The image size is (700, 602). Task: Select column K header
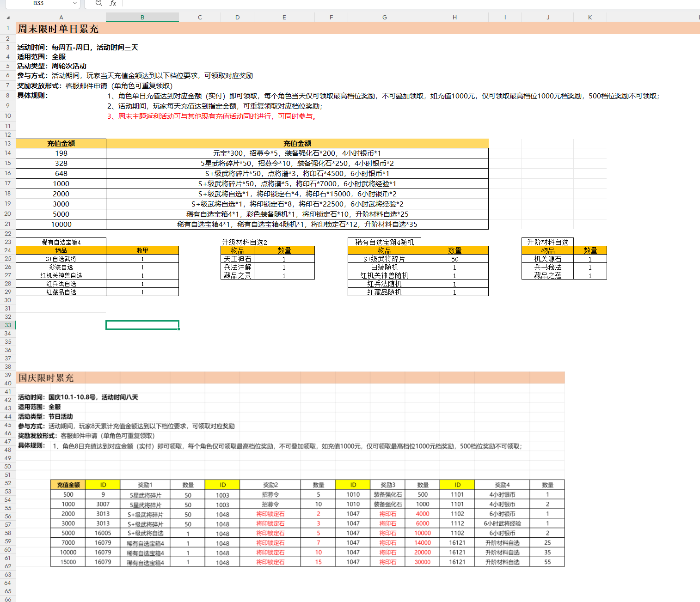[590, 18]
